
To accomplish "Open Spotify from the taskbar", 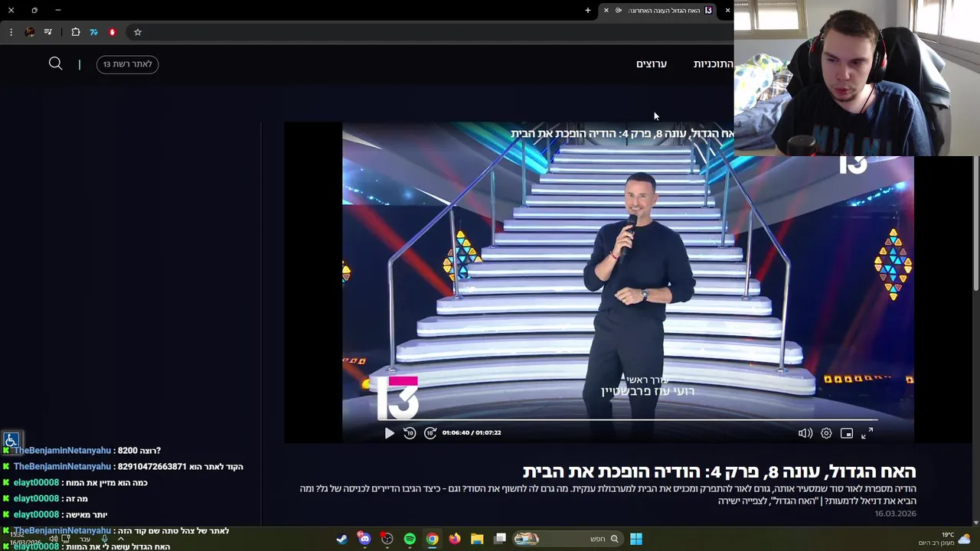I will [410, 539].
